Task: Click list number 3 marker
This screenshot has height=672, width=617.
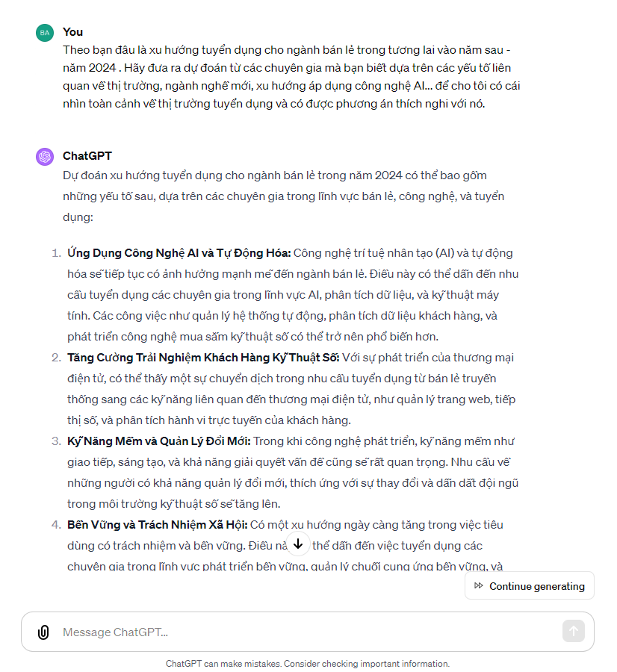Action: 56,441
